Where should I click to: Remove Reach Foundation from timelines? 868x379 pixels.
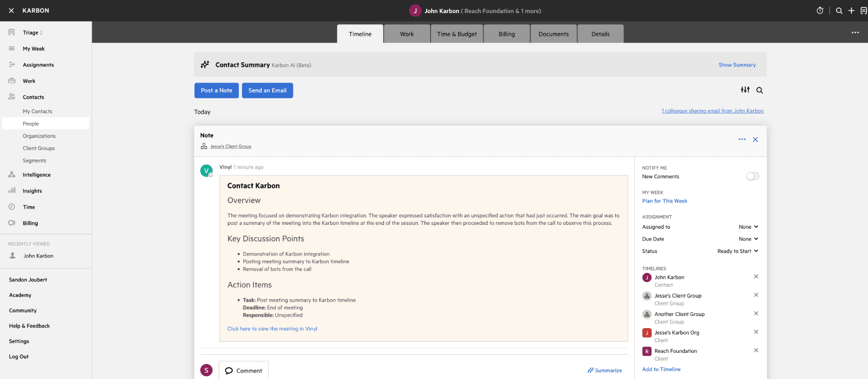(x=756, y=350)
